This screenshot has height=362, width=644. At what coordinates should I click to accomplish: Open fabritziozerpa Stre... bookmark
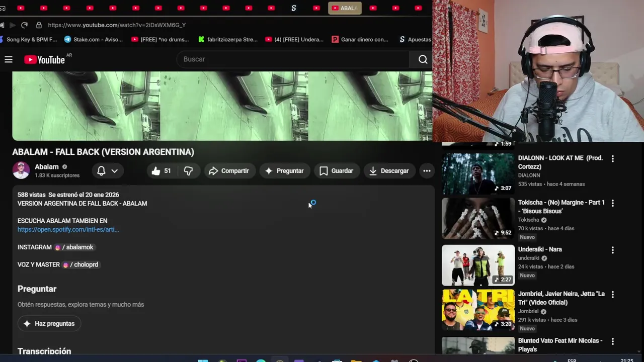228,39
